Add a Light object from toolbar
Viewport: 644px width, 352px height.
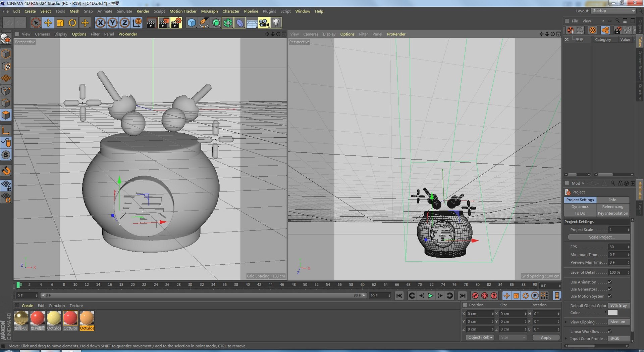(276, 23)
